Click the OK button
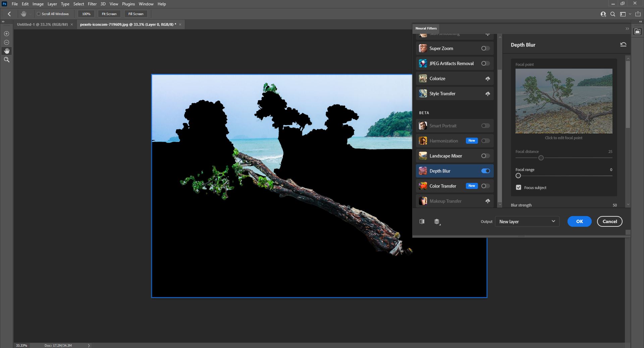 579,221
